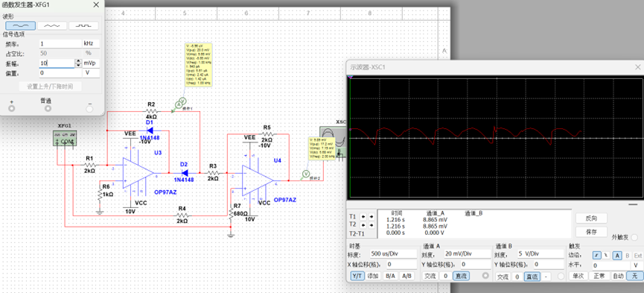Choose falling edge trigger icon
The image size is (644, 293).
click(x=606, y=255)
